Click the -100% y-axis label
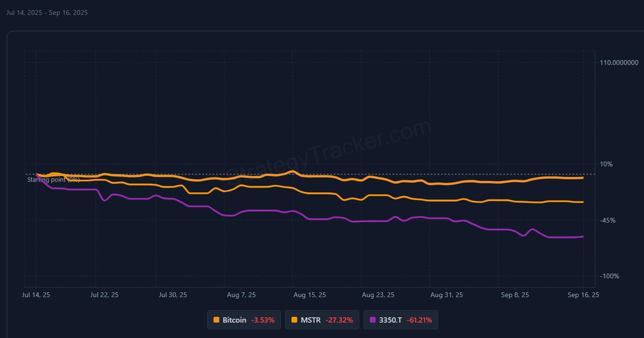 pos(609,276)
